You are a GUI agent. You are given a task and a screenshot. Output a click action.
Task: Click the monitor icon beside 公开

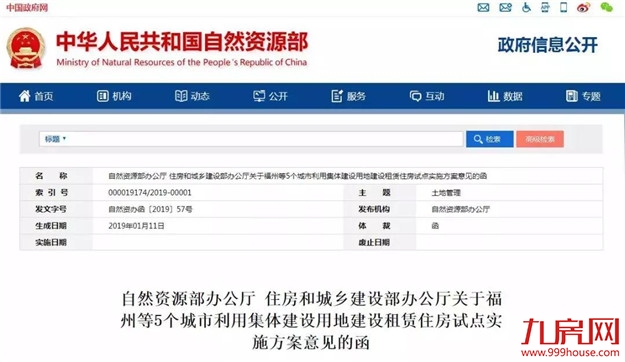pyautogui.click(x=259, y=96)
